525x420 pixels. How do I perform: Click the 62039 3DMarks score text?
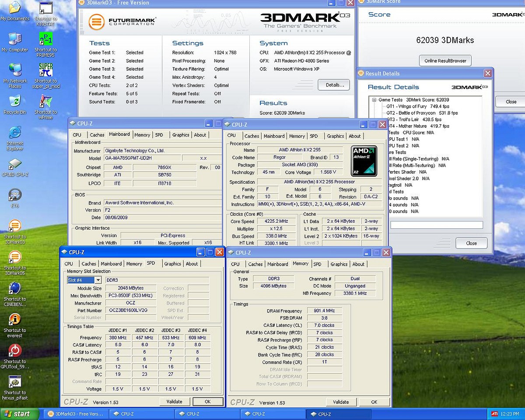click(x=445, y=40)
